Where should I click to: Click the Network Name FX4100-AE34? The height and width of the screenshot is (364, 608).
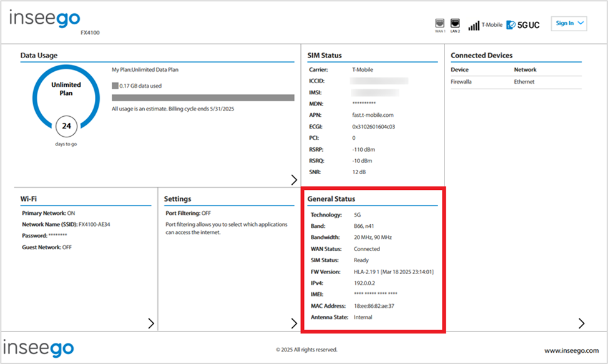point(66,224)
